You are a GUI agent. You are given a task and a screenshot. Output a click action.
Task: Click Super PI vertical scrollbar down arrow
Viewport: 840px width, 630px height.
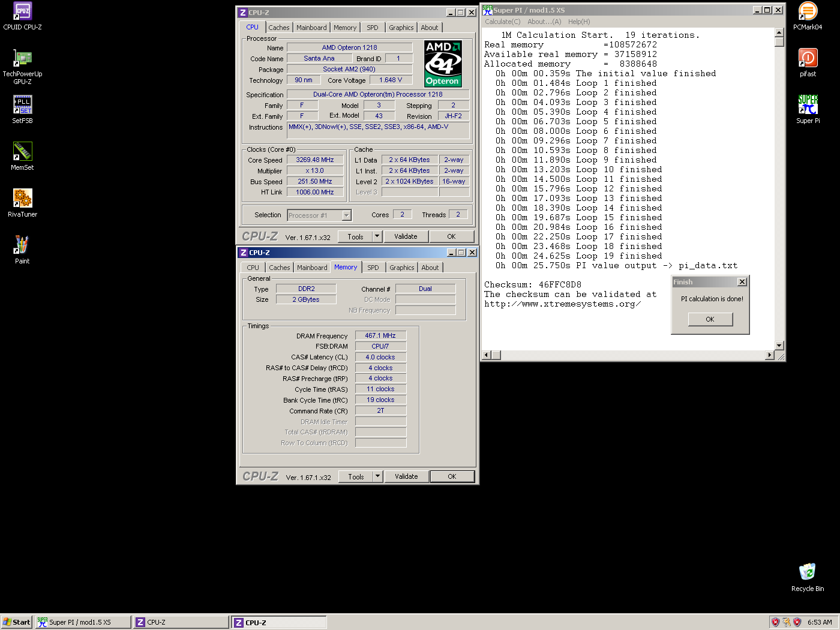779,346
